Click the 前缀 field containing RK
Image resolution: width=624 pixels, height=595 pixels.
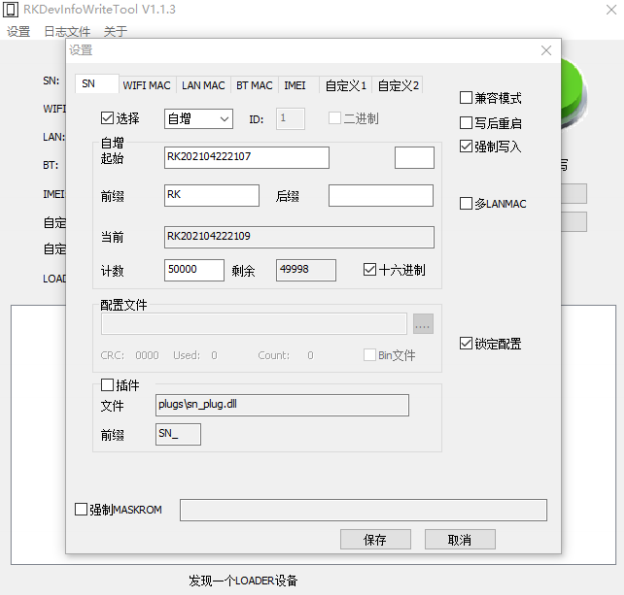point(211,195)
